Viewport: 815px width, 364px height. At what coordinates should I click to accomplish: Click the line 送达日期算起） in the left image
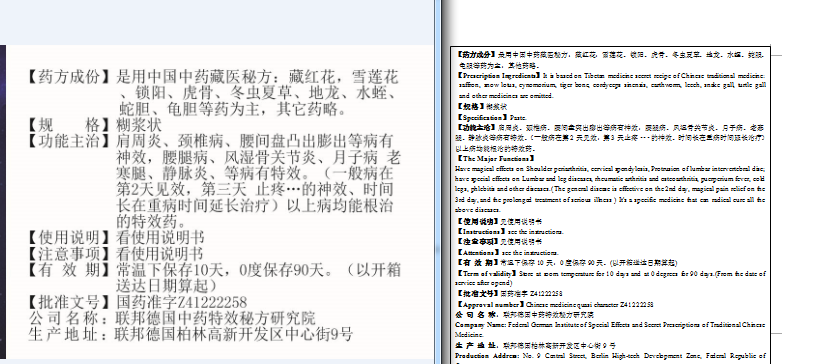(166, 286)
